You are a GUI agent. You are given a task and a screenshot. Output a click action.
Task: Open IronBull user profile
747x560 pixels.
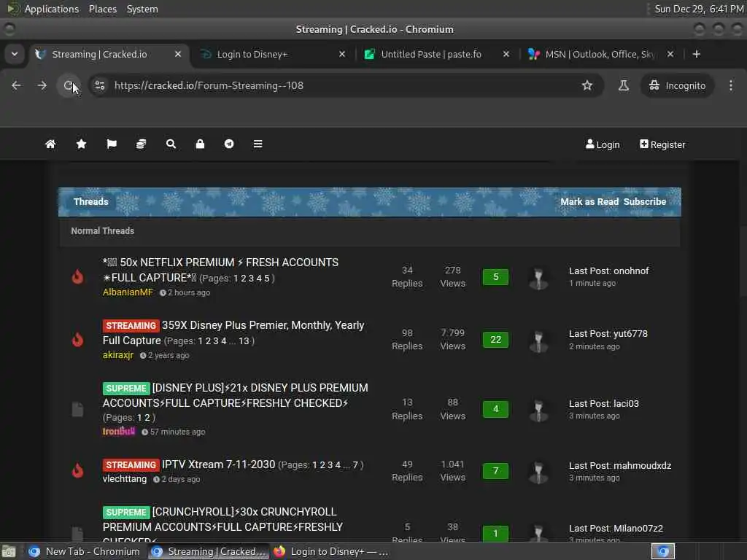point(119,431)
